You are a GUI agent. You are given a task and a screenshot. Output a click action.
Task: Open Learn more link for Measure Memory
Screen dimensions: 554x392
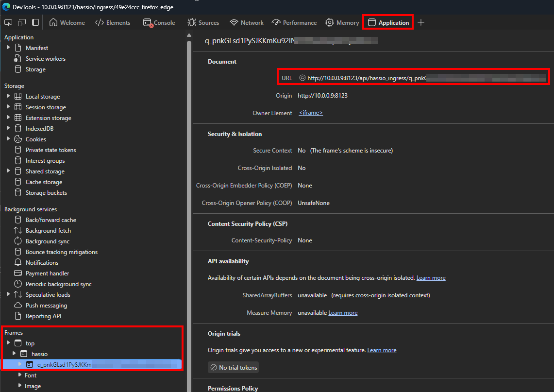pos(343,313)
